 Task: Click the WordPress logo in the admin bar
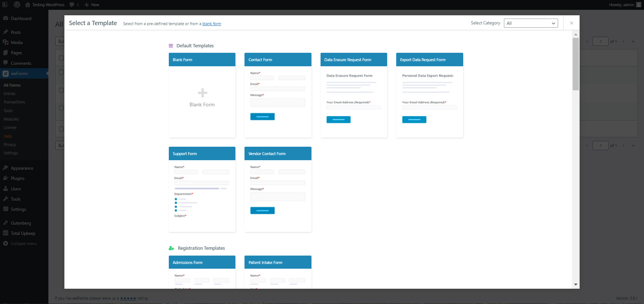(x=17, y=5)
